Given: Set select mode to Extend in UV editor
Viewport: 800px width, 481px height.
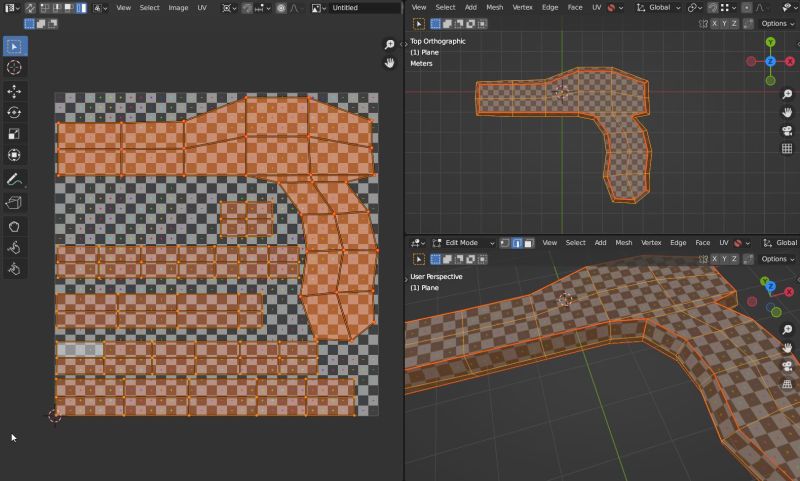Looking at the screenshot, I should (x=41, y=24).
